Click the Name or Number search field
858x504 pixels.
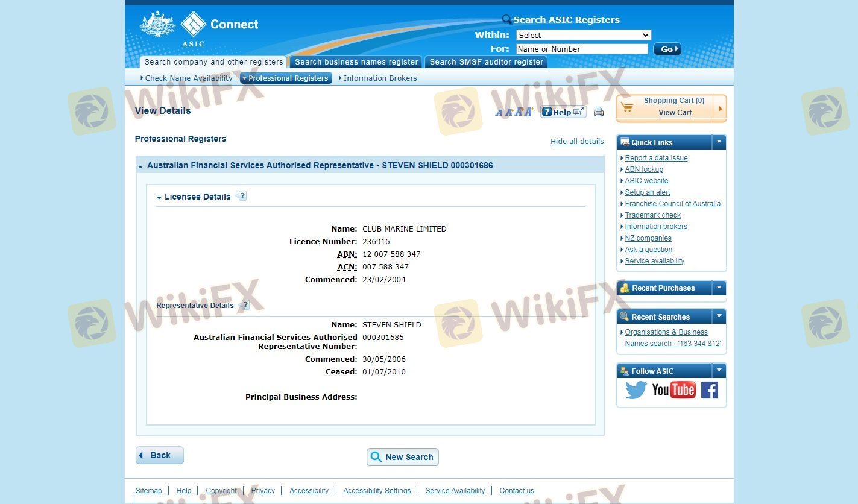pos(581,49)
